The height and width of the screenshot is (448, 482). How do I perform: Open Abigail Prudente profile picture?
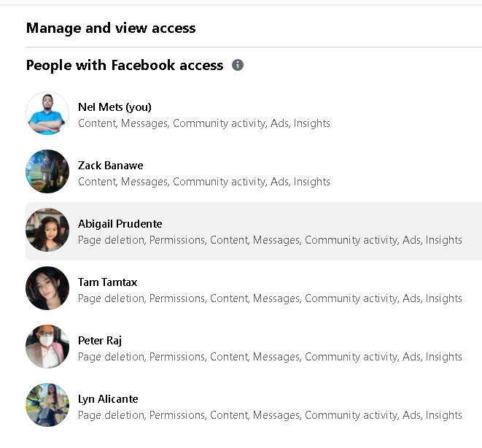tap(47, 230)
